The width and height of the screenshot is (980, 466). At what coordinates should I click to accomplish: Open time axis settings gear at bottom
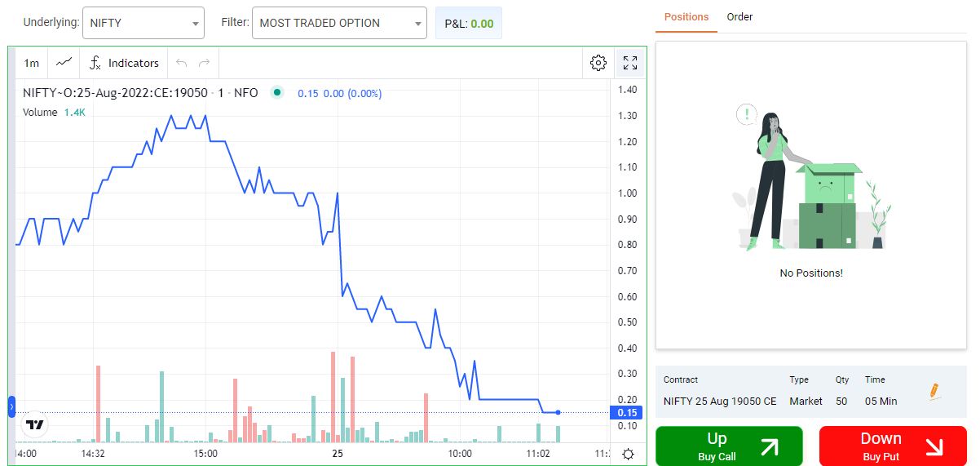coord(628,454)
